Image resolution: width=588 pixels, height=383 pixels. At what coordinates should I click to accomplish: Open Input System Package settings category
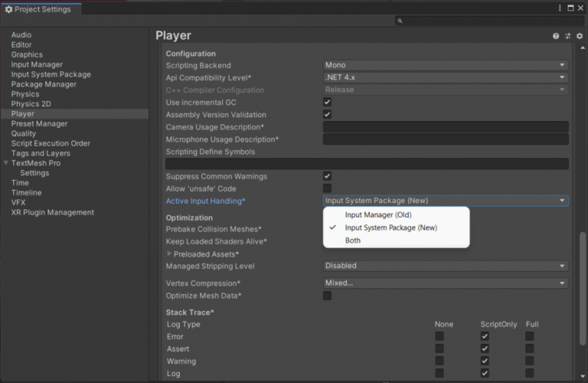[x=51, y=74]
